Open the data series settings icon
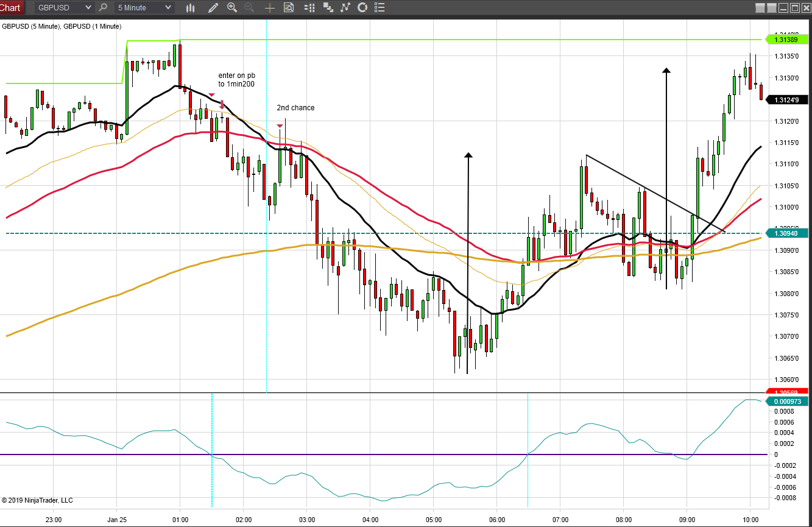The width and height of the screenshot is (812, 527). (x=328, y=8)
